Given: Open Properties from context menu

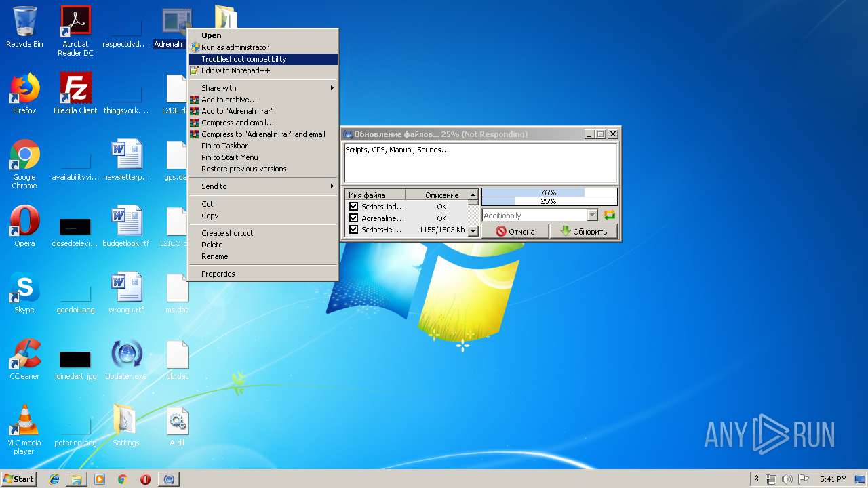Looking at the screenshot, I should click(x=263, y=274).
